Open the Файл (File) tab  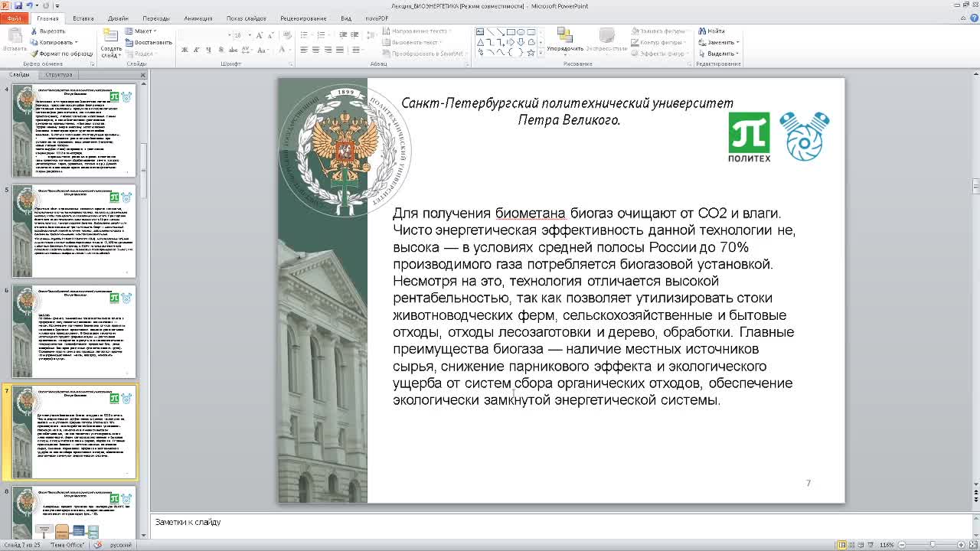14,18
